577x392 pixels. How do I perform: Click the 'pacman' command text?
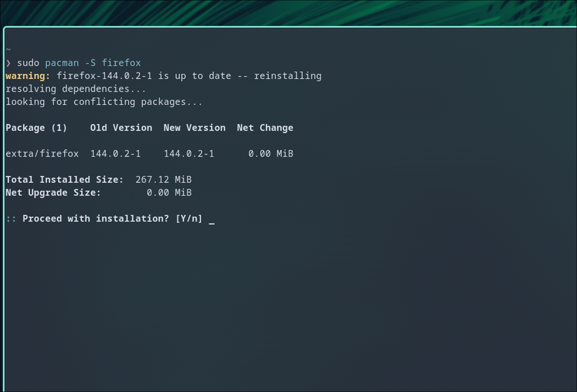pos(62,63)
